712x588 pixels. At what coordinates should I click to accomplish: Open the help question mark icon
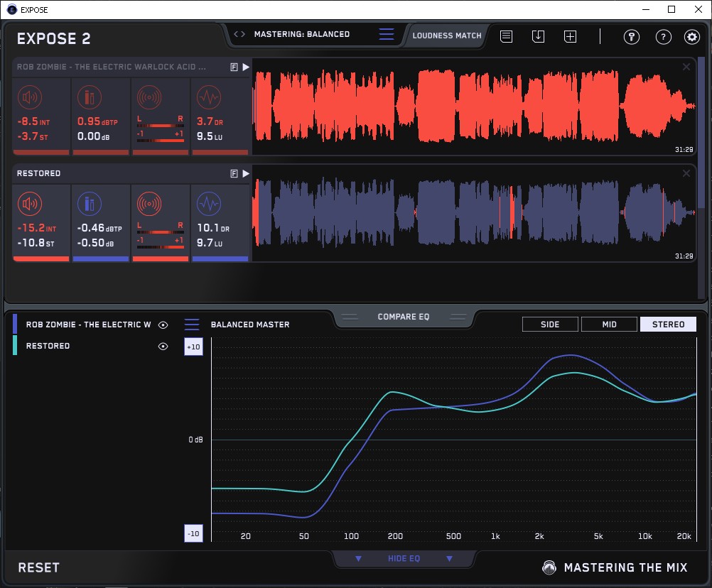click(x=663, y=38)
